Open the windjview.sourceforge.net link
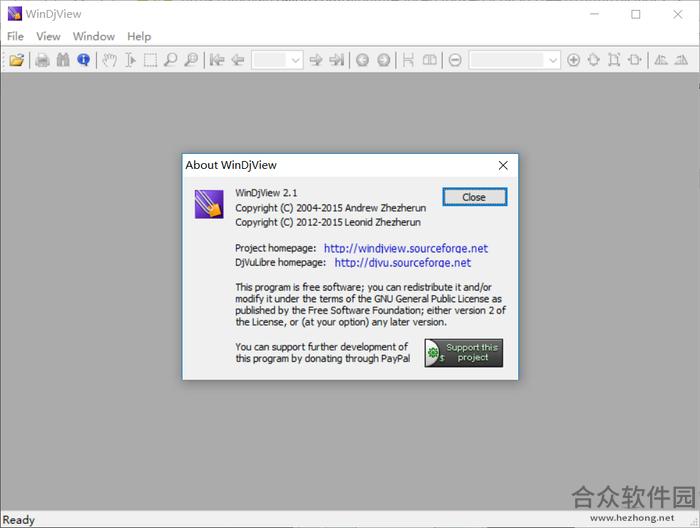 coord(406,248)
